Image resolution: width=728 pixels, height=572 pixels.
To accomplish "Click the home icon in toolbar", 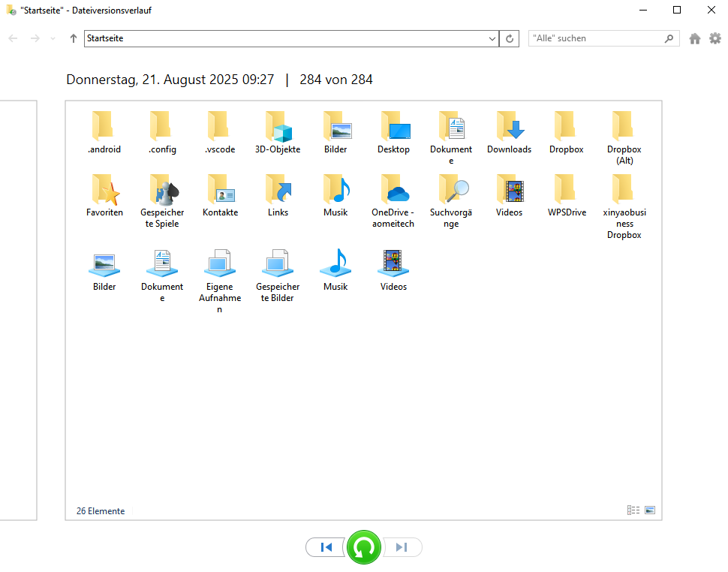I will (x=695, y=38).
